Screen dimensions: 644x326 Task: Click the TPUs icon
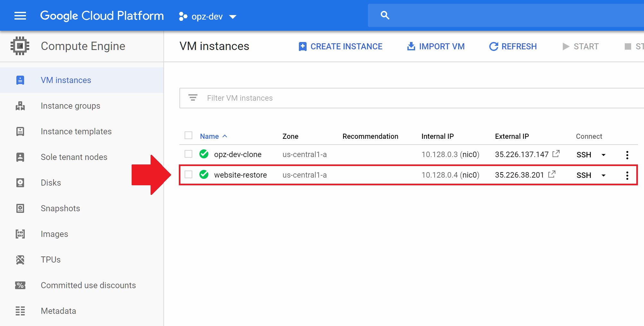click(x=20, y=260)
